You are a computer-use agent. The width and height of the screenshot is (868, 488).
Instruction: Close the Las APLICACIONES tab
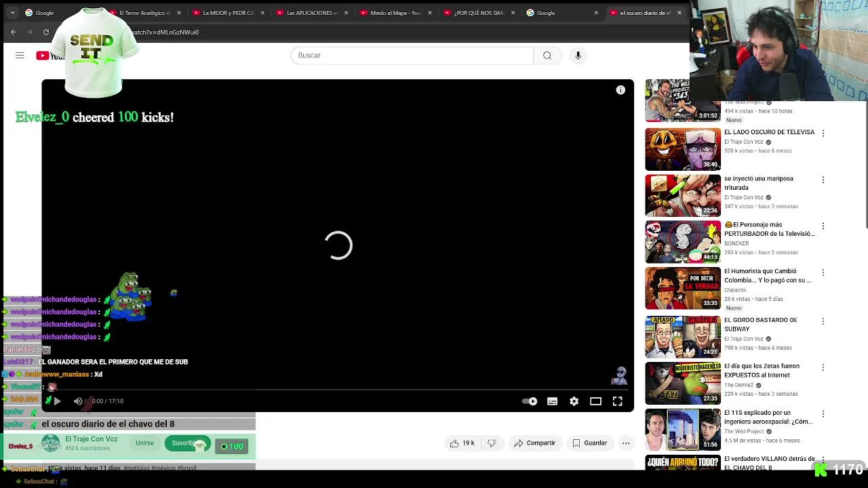point(346,13)
